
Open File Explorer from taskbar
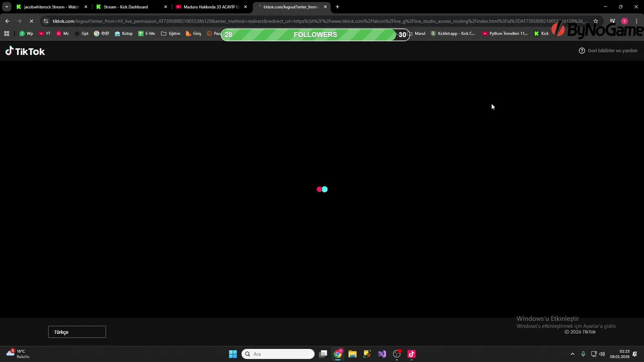coord(353,354)
